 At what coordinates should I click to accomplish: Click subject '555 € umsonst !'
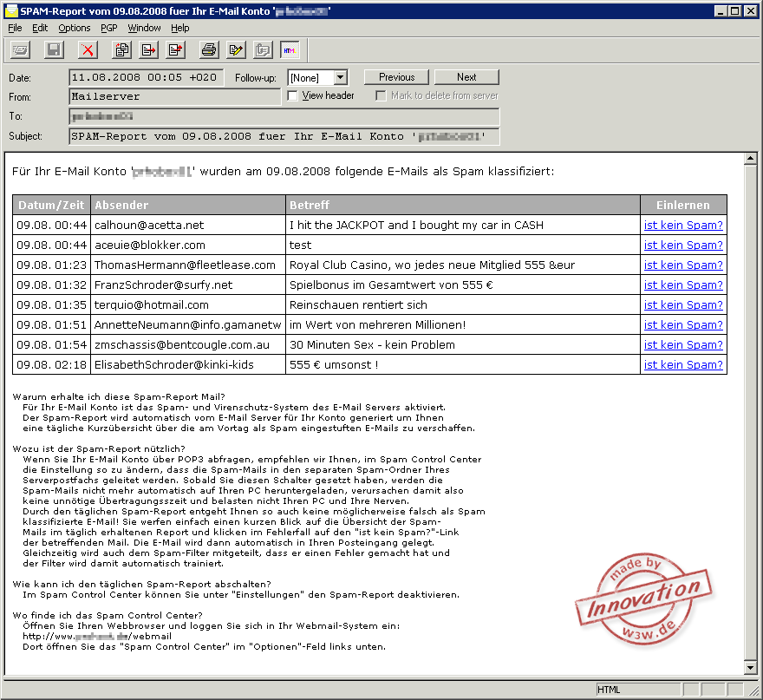[x=334, y=364]
